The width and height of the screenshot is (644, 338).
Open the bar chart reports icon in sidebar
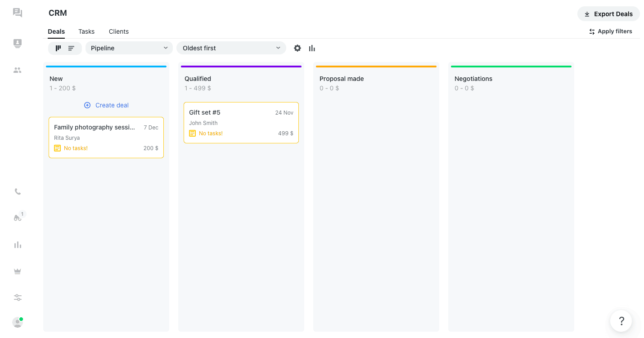pos(18,245)
